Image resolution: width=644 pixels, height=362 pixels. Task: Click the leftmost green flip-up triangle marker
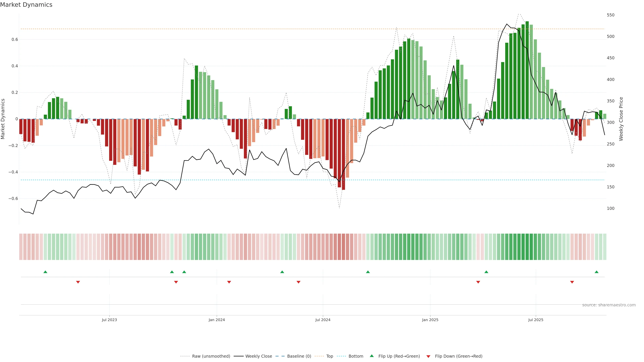[45, 272]
